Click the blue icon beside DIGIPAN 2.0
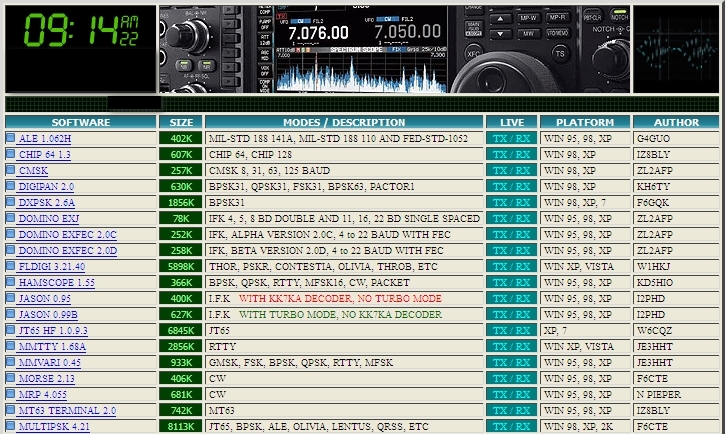The height and width of the screenshot is (434, 726). pos(10,186)
